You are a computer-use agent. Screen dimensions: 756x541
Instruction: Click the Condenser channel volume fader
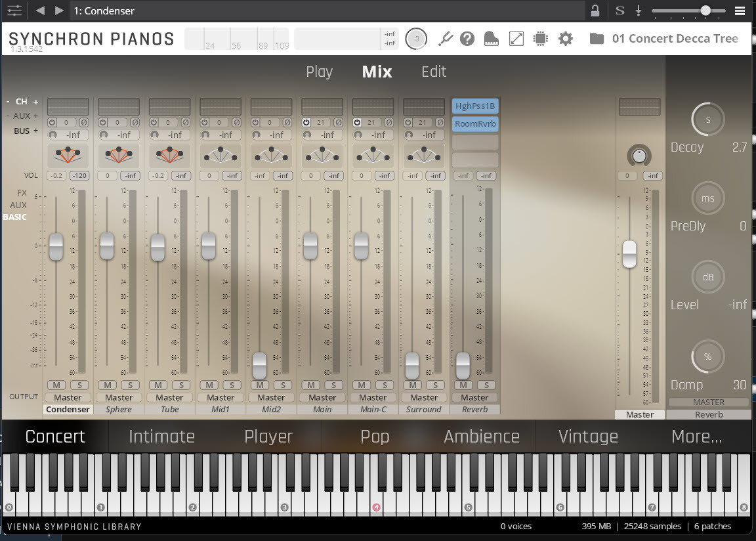click(56, 246)
